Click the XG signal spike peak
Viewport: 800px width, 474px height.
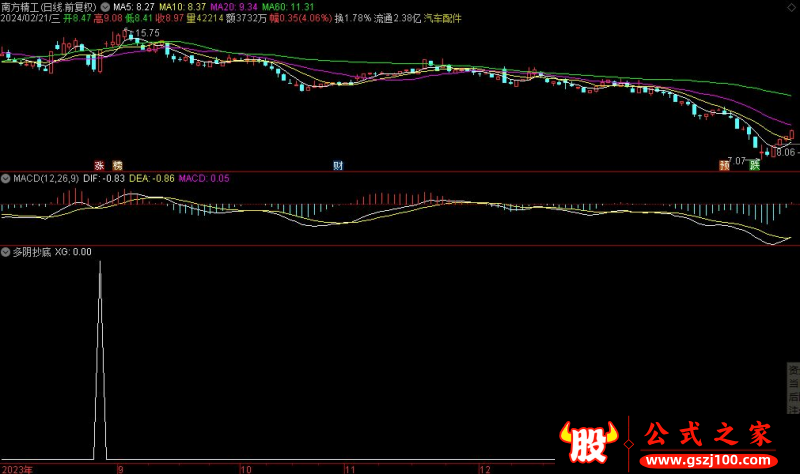click(x=99, y=262)
